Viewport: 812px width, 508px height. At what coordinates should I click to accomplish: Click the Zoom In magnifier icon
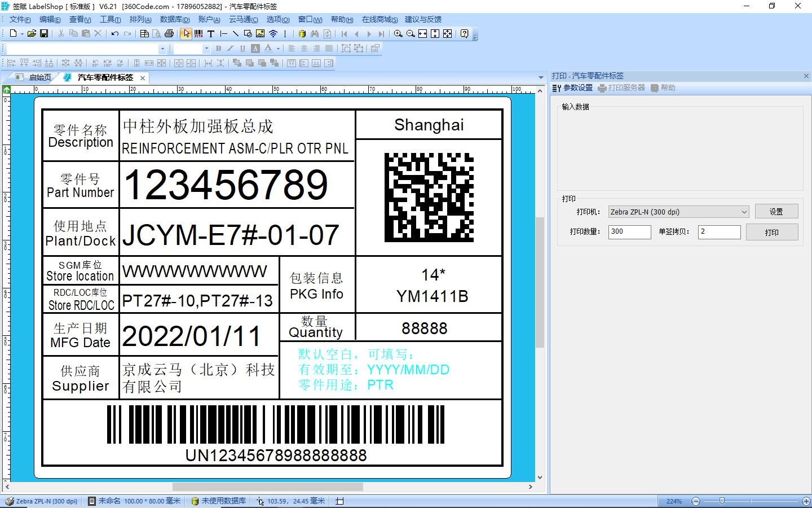(398, 34)
